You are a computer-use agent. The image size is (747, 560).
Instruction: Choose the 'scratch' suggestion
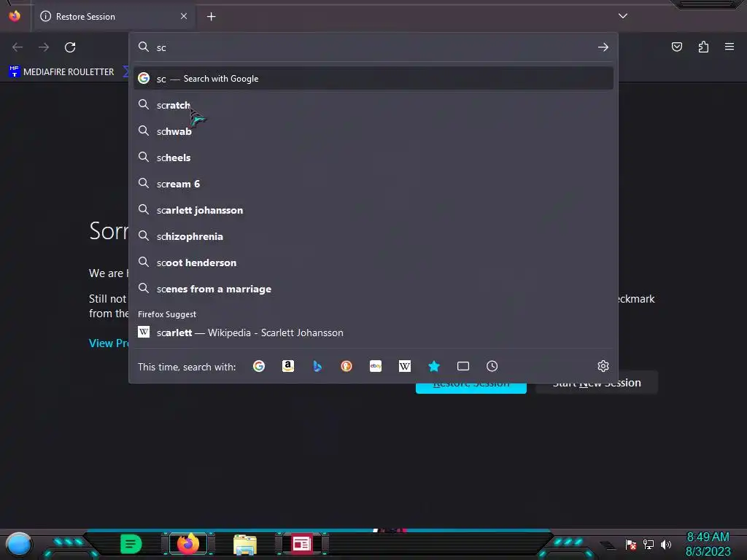(373, 105)
